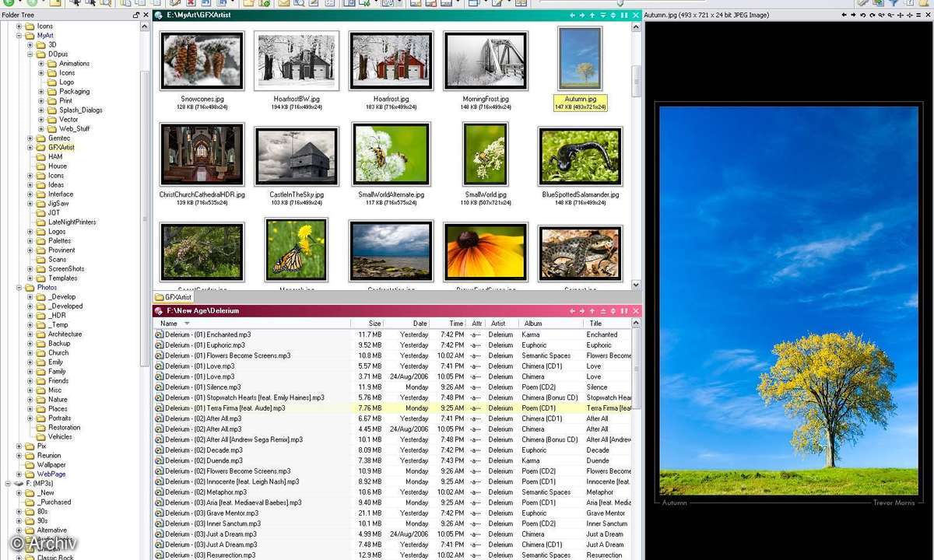Rotate Autumn.jpg counter-clockwise in viewer
Image resolution: width=934 pixels, height=560 pixels.
click(862, 15)
